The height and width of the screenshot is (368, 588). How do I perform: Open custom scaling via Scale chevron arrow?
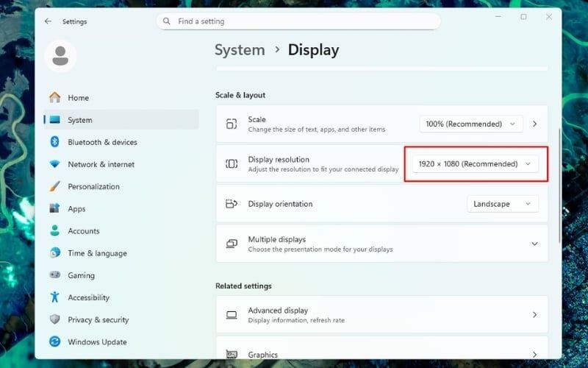point(534,124)
